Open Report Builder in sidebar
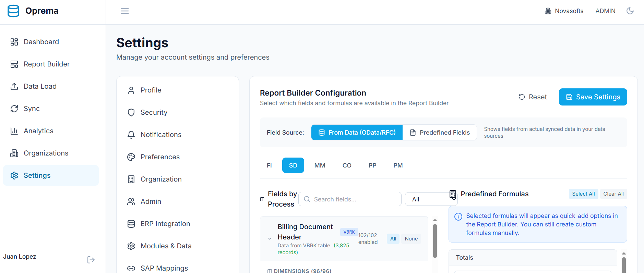 click(x=51, y=64)
